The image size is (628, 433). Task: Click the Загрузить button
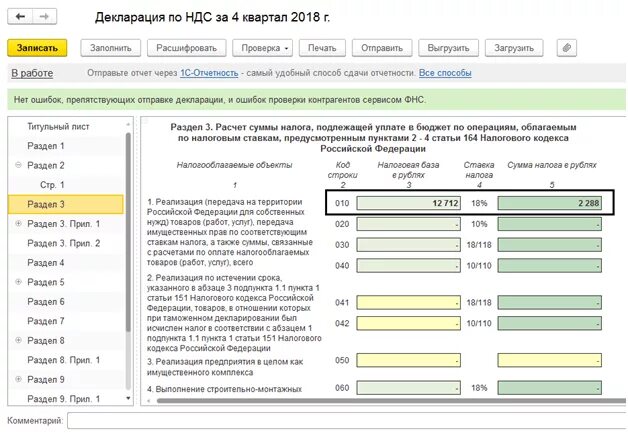[514, 48]
